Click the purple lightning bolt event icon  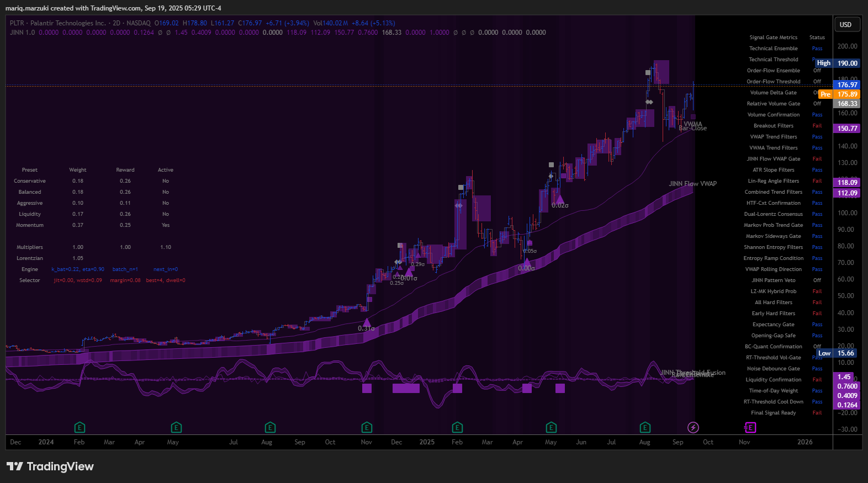tap(694, 427)
